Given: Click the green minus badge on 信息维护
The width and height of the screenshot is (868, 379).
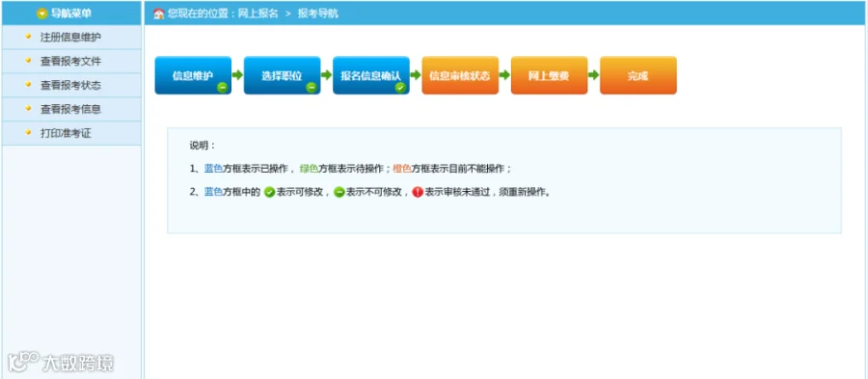Looking at the screenshot, I should pyautogui.click(x=222, y=87).
